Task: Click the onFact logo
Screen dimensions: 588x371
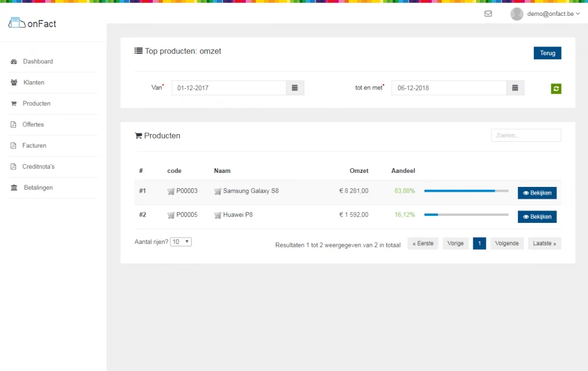Action: 32,24
